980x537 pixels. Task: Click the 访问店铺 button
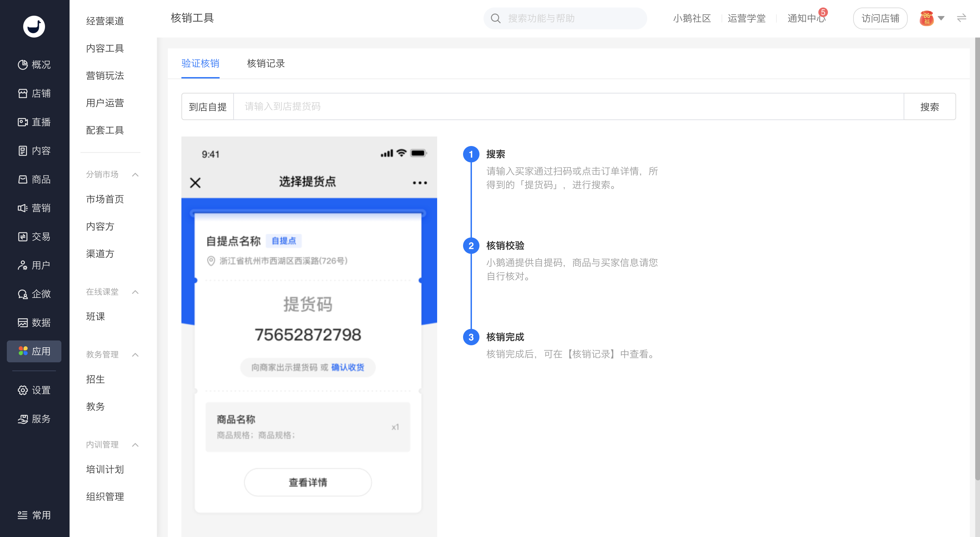880,18
